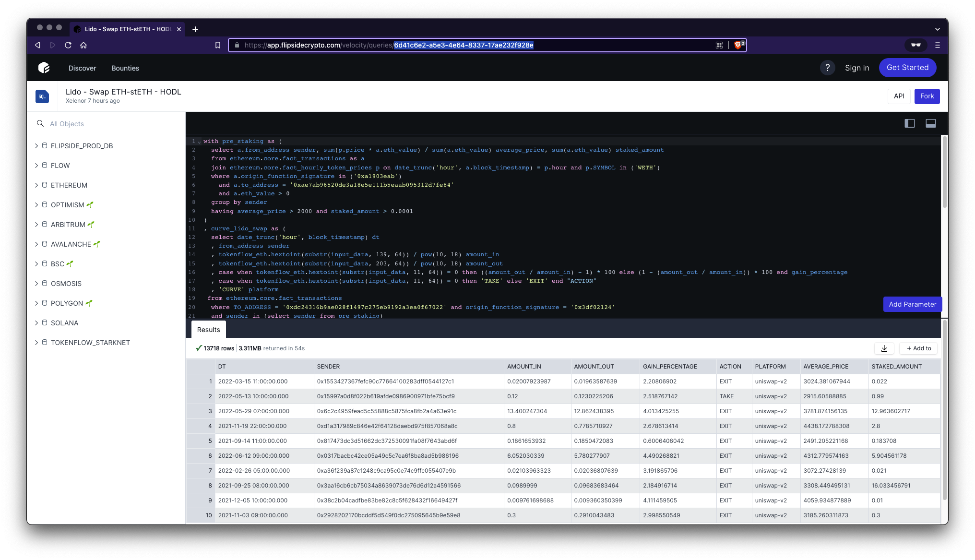Click the search magnifier icon in sidebar

click(40, 123)
